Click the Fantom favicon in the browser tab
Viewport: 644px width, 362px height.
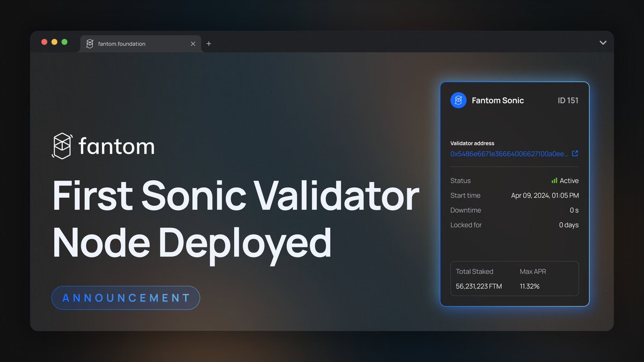coord(90,43)
